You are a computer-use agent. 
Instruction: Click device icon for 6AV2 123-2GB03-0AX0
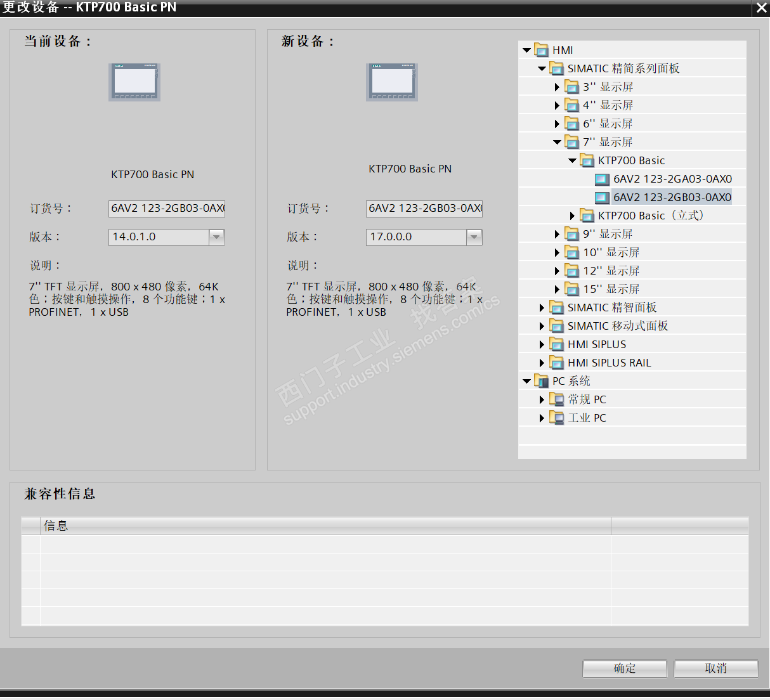(x=602, y=198)
